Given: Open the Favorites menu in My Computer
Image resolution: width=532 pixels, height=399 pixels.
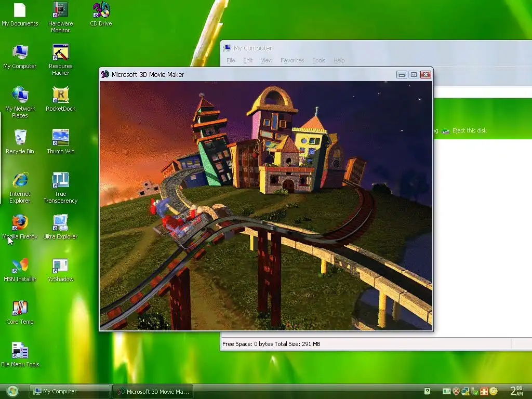Looking at the screenshot, I should pyautogui.click(x=292, y=60).
